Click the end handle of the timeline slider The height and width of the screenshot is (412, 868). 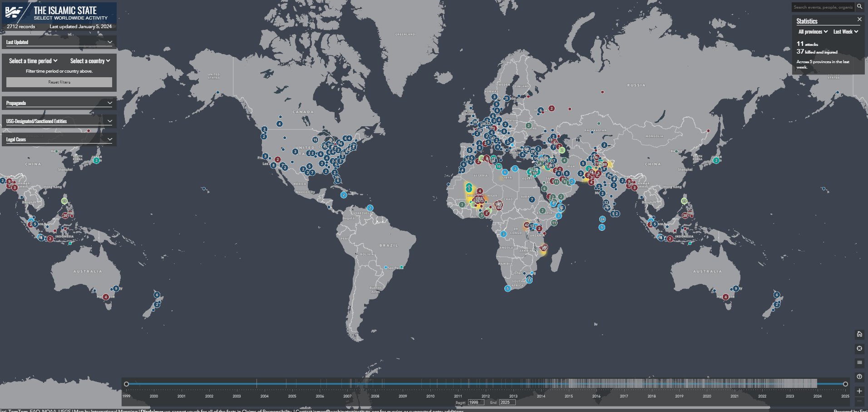pyautogui.click(x=845, y=384)
